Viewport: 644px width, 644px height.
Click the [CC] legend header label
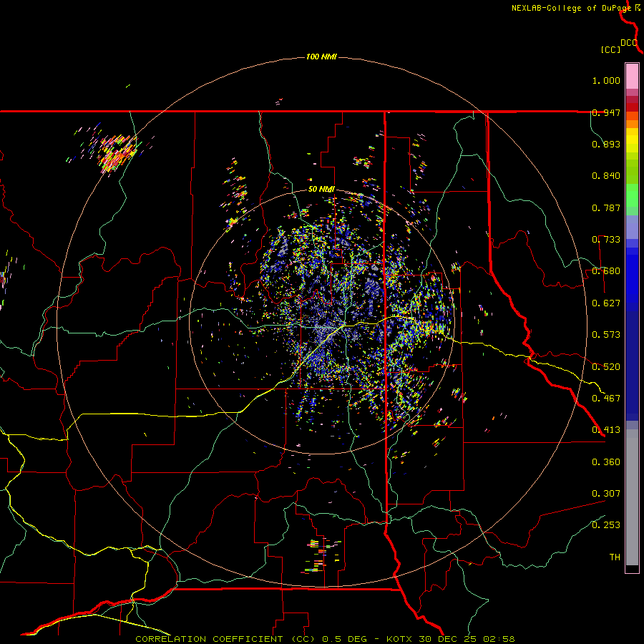[610, 49]
